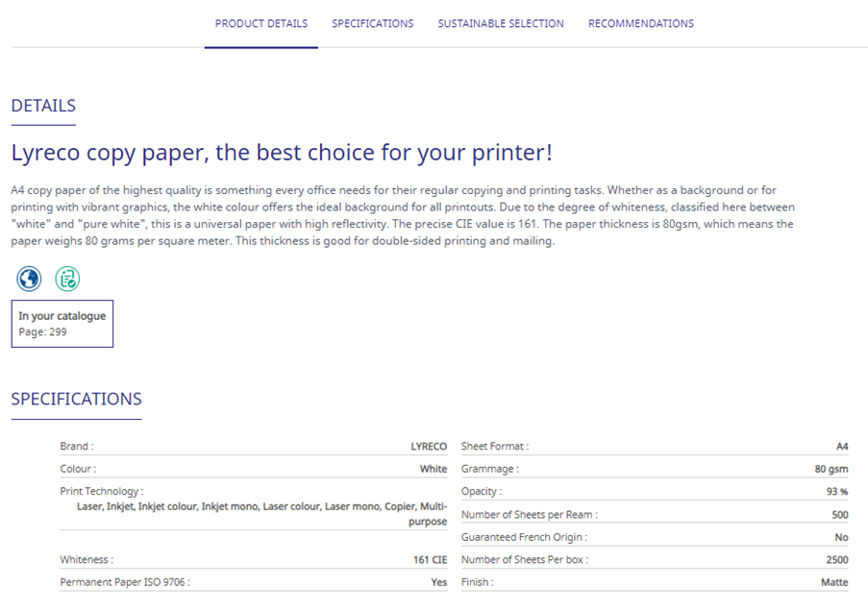
Task: Click the Grammage label
Action: pos(490,470)
